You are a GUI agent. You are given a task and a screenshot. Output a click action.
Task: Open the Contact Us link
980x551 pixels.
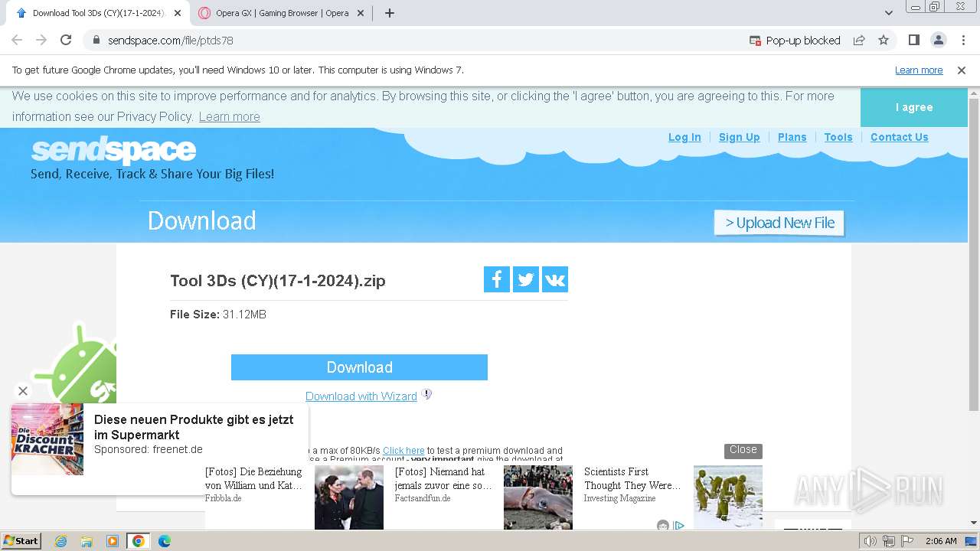pyautogui.click(x=899, y=137)
